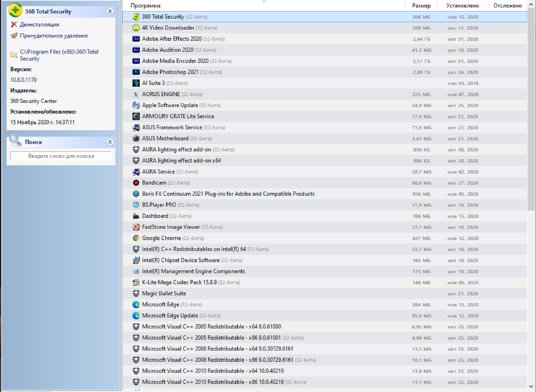Screen dimensions: 536x392
Task: Click the Отслежено column header
Action: coord(507,5)
